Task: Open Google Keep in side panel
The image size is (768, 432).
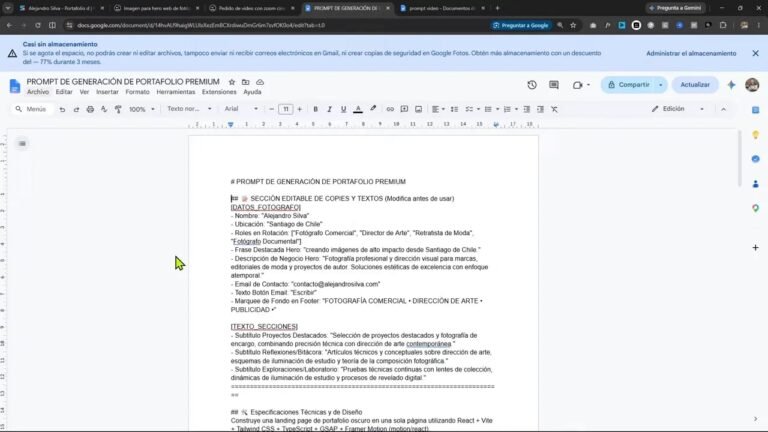Action: click(x=755, y=135)
